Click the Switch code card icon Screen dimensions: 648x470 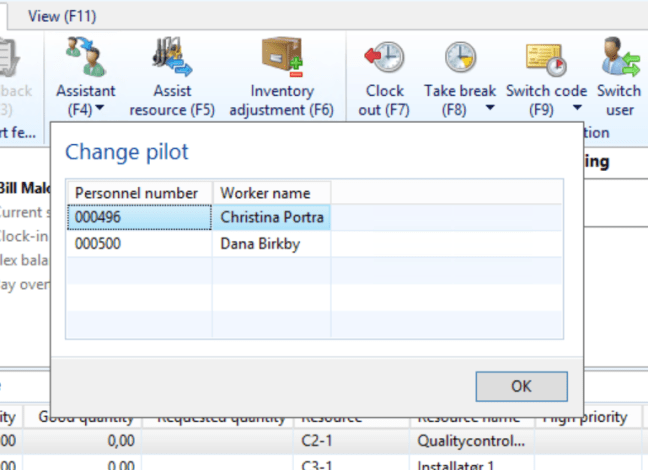pos(546,60)
